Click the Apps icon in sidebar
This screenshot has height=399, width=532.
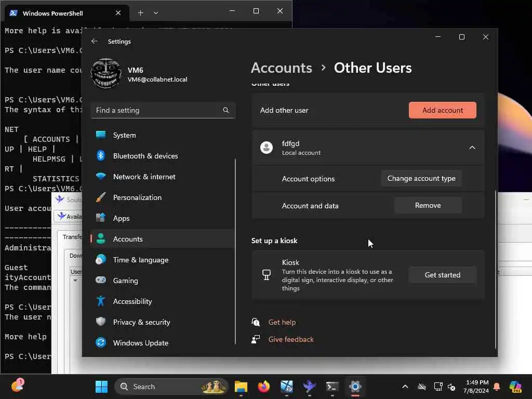point(101,218)
